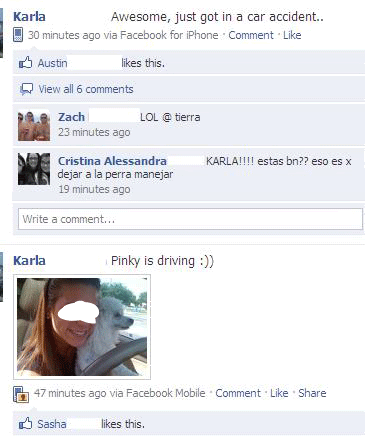Click the thumbs-up icon next to Sasha
Image resolution: width=365 pixels, height=437 pixels.
[x=26, y=424]
